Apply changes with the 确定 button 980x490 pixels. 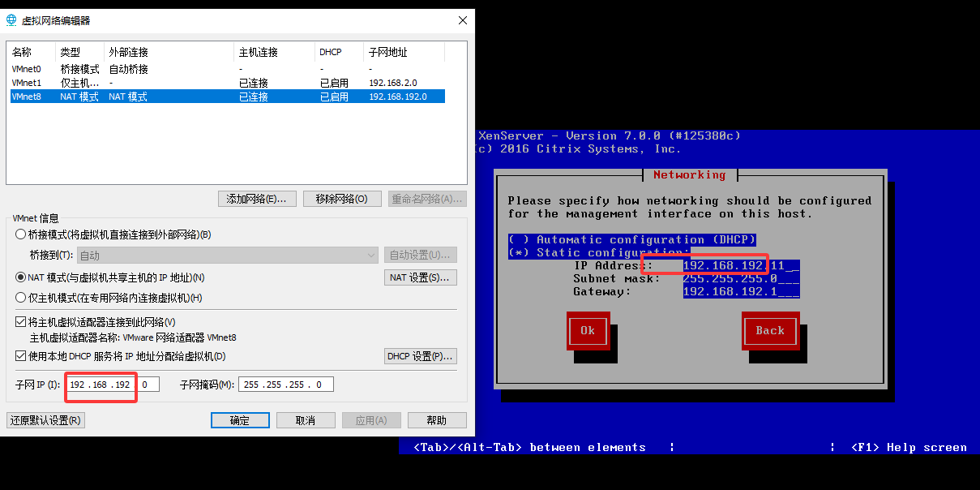point(240,420)
